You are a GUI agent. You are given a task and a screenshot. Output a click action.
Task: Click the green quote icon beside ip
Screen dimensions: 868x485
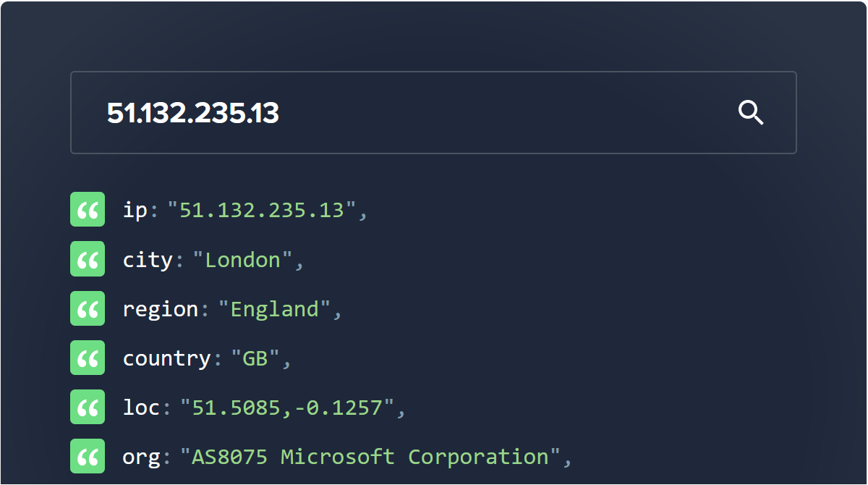click(x=88, y=209)
